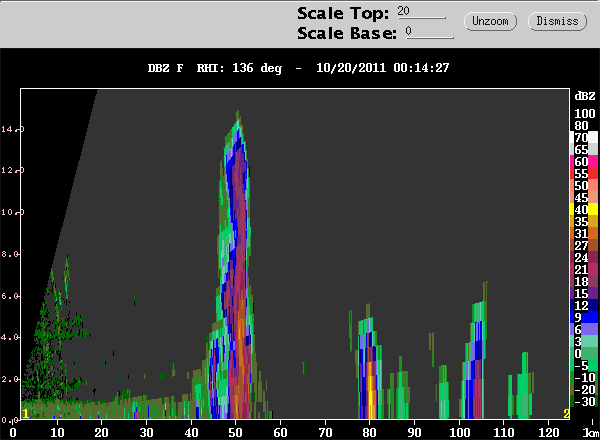Select the Scale Base value field
Image resolution: width=600 pixels, height=440 pixels.
click(428, 32)
